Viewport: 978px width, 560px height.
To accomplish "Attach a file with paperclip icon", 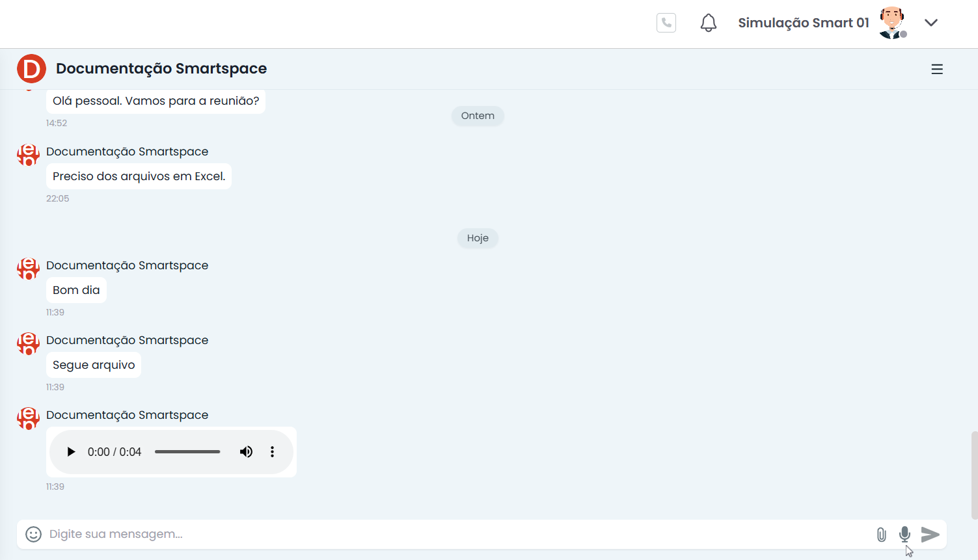I will coord(881,535).
